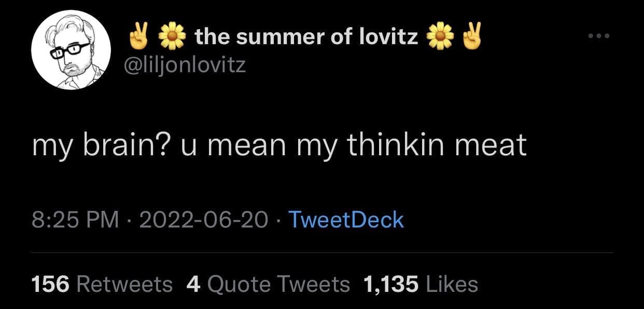644x309 pixels.
Task: Click the 2022-06-20 date
Action: 203,220
